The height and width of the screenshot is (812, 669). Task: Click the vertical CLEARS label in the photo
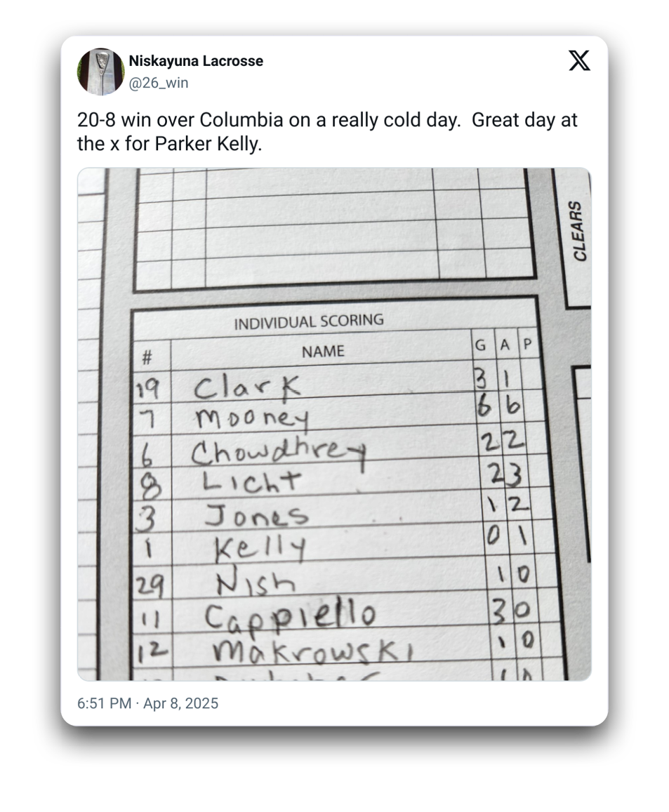coord(578,231)
